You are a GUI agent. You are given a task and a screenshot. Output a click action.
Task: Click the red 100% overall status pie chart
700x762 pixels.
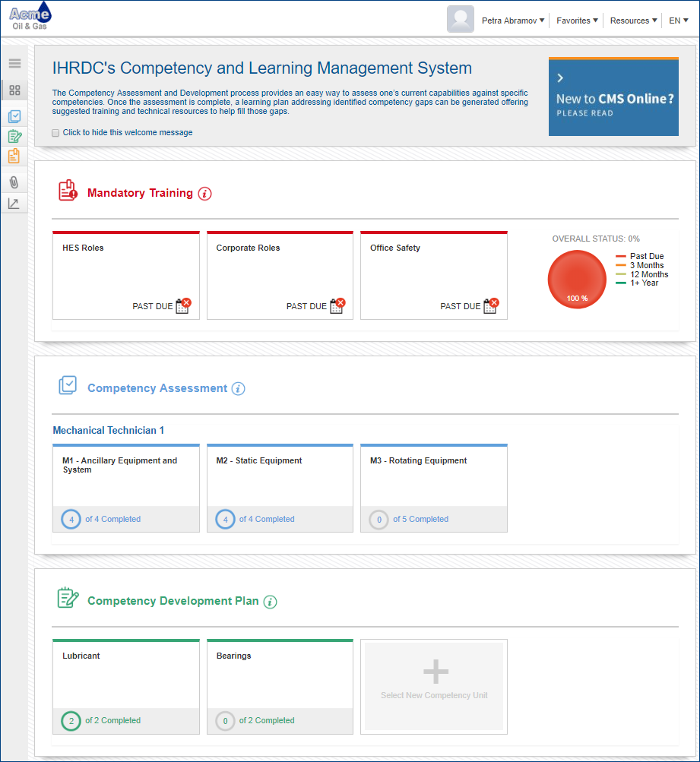577,280
